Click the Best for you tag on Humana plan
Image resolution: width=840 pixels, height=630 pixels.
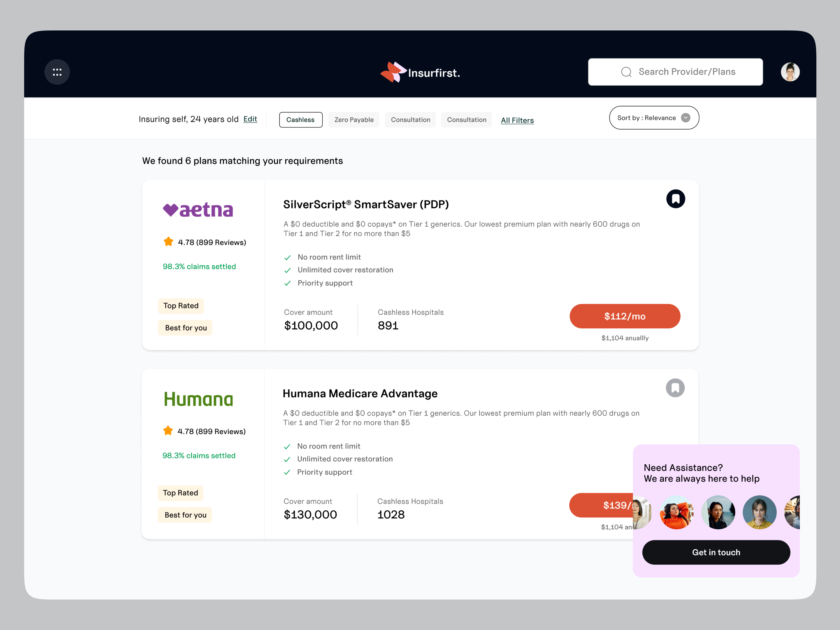click(x=185, y=514)
